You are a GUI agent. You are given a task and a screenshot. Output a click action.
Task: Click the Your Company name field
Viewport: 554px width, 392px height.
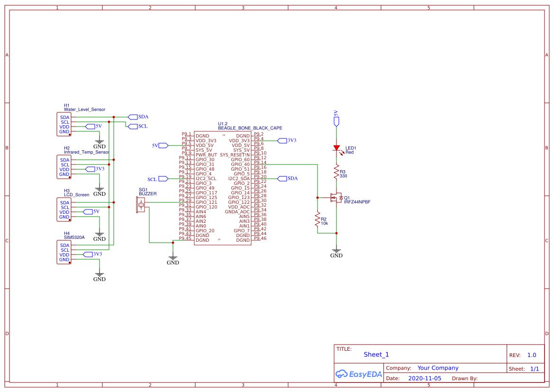[x=437, y=368]
